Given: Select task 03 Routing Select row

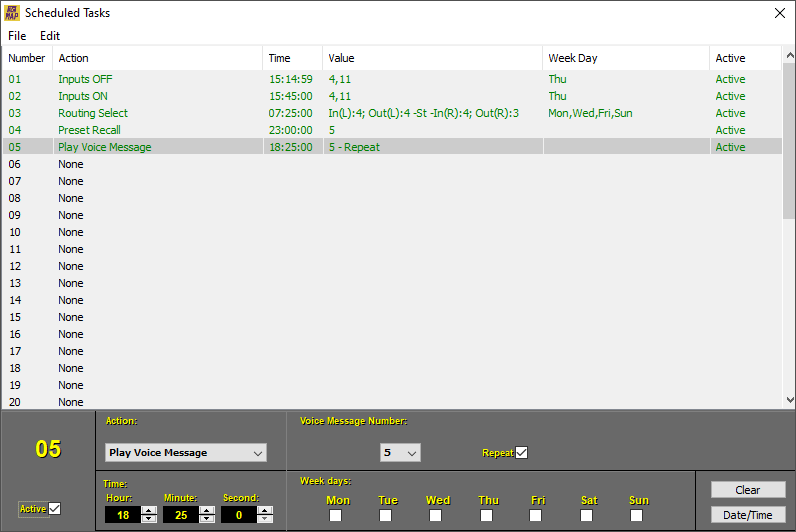Looking at the screenshot, I should pyautogui.click(x=93, y=113).
